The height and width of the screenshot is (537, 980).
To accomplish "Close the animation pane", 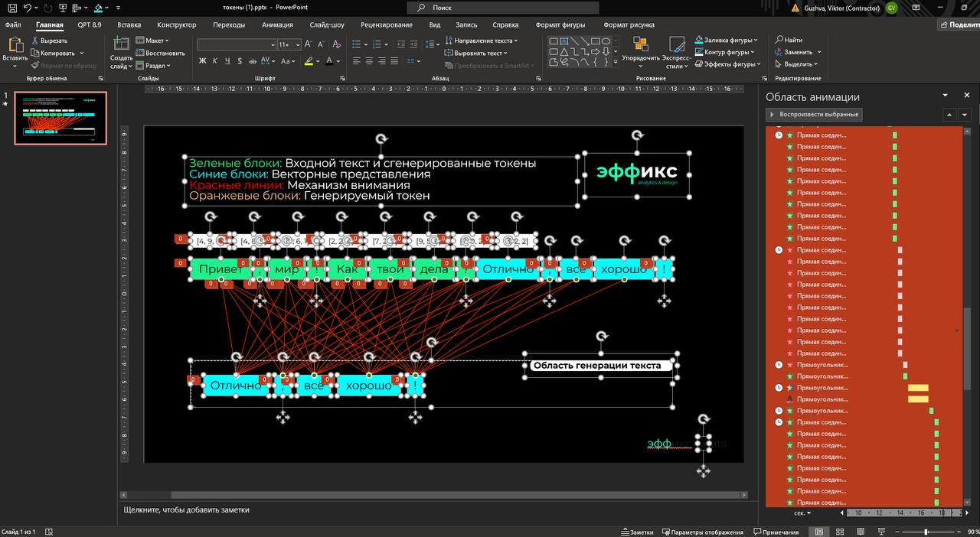I will 967,96.
